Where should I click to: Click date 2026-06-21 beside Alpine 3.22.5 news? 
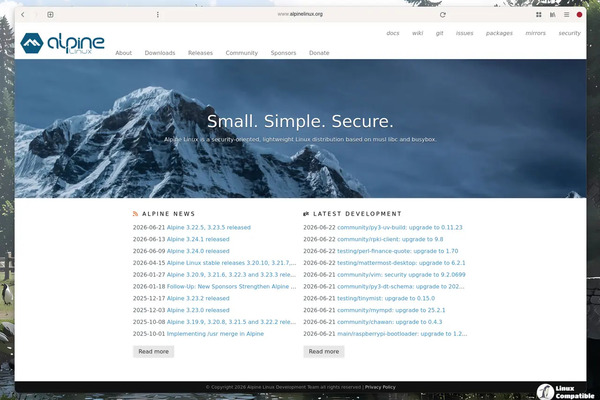pos(149,227)
